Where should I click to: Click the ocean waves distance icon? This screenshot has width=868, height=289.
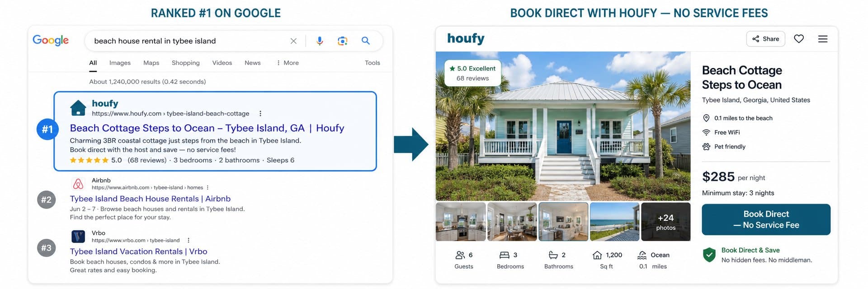click(x=642, y=255)
